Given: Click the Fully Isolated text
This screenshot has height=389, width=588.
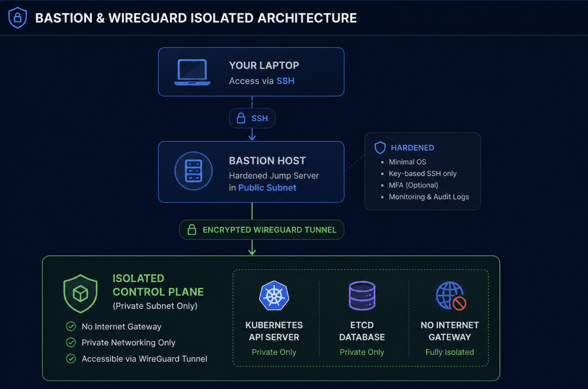Looking at the screenshot, I should [450, 352].
